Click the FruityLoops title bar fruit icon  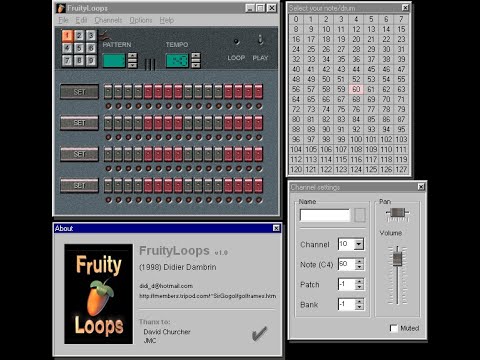(61, 8)
